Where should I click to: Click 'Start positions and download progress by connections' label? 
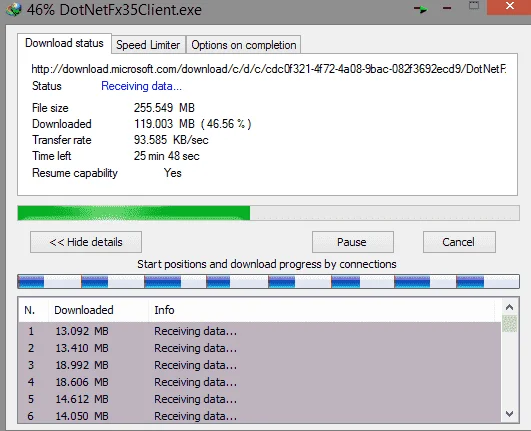coord(267,264)
